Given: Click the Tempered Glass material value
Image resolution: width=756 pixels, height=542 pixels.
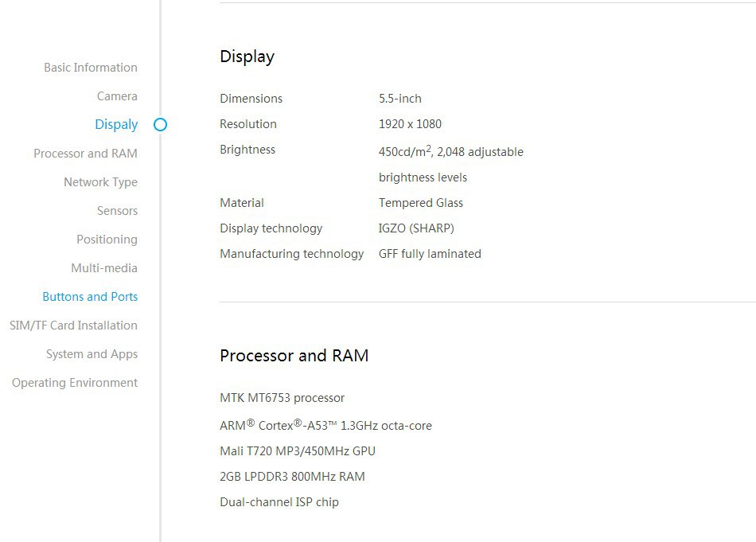Looking at the screenshot, I should 420,203.
